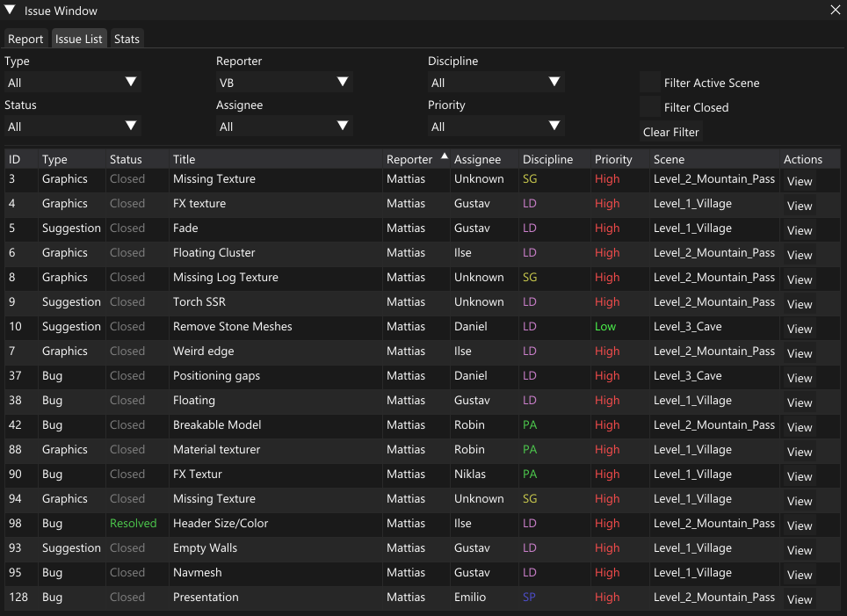Click View for the Presentation issue
The height and width of the screenshot is (616, 847).
pos(799,599)
